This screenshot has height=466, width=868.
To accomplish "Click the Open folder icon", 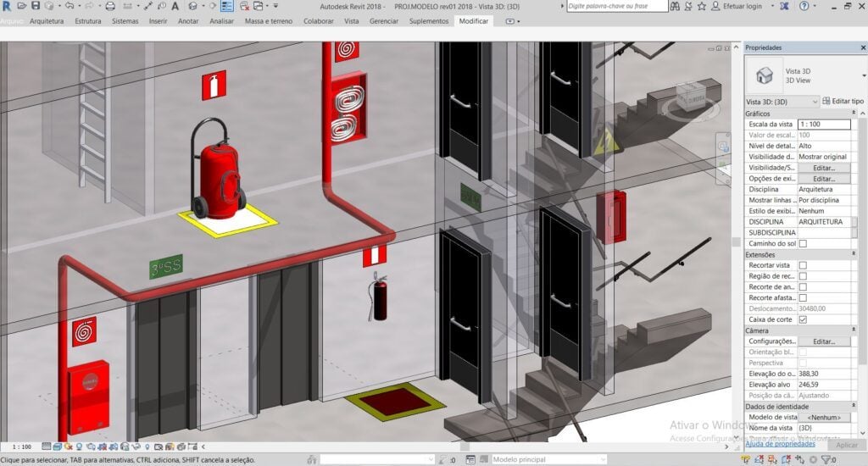I will coord(21,6).
